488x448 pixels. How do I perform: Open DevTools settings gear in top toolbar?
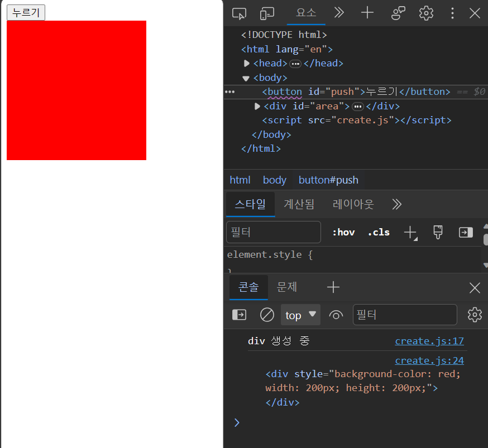point(426,13)
